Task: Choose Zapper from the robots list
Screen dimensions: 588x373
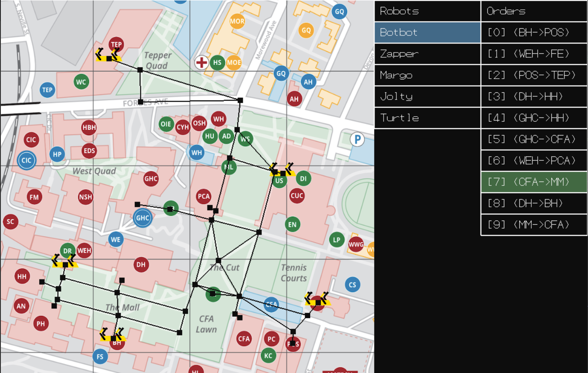Action: [x=427, y=54]
